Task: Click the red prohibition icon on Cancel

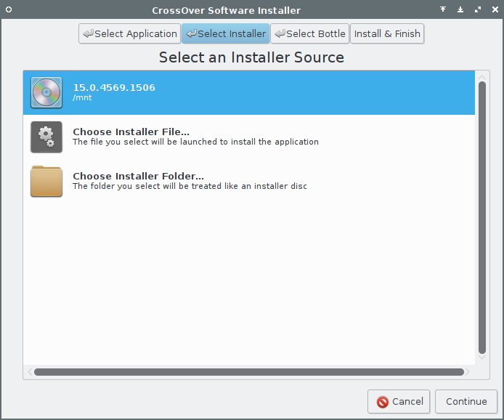Action: (383, 402)
